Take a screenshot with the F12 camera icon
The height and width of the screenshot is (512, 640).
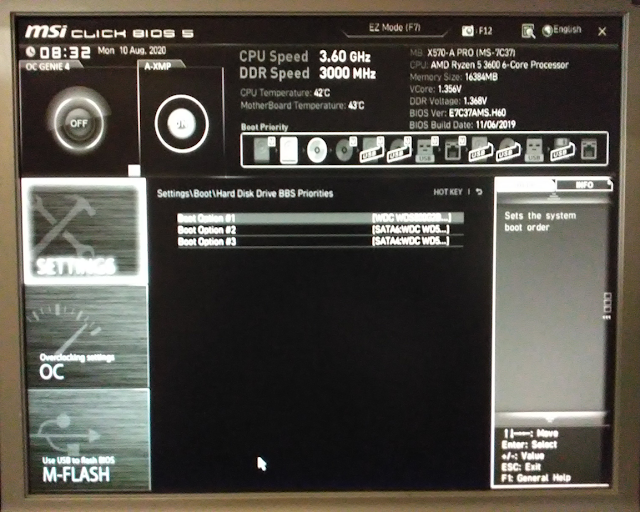click(468, 31)
